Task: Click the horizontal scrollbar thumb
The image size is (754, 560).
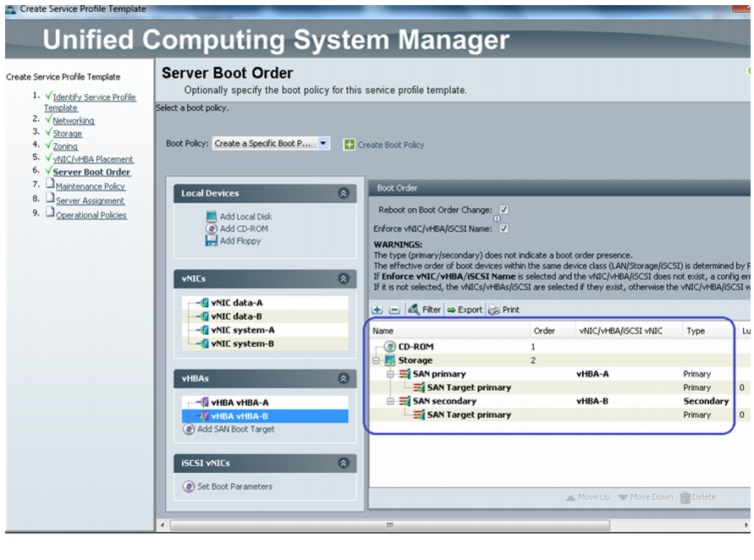Action: [x=390, y=525]
